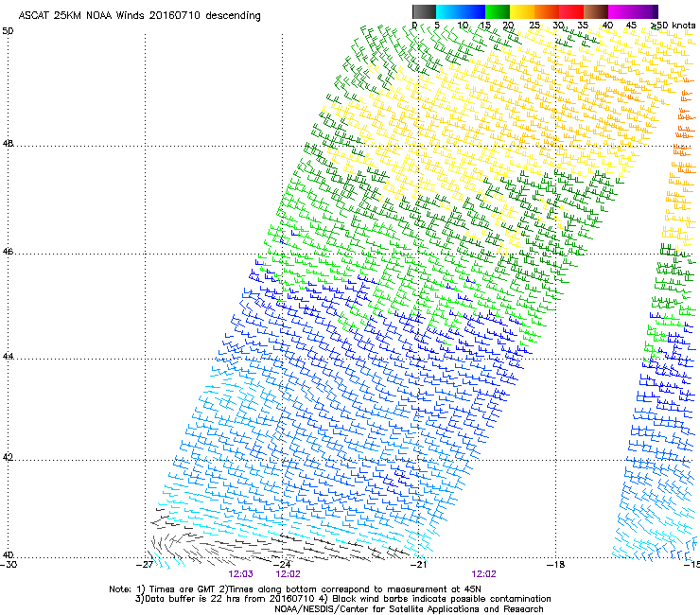
Task: Click the latitude label '50'
Action: click(x=8, y=31)
